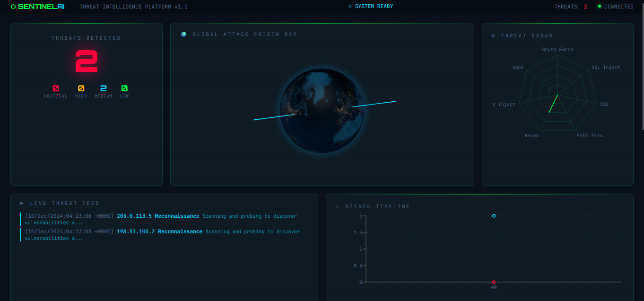The width and height of the screenshot is (644, 301).
Task: Click the red timeline point at value 0
Action: click(494, 282)
